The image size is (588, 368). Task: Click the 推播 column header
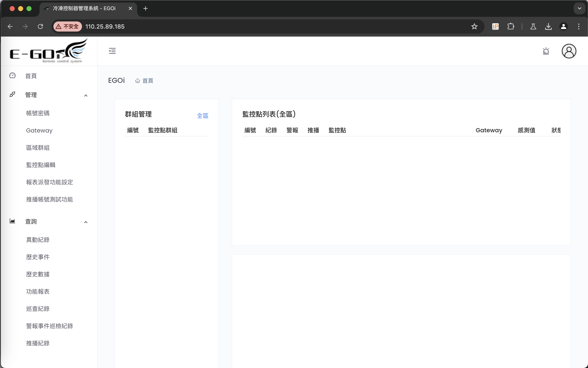coord(313,130)
